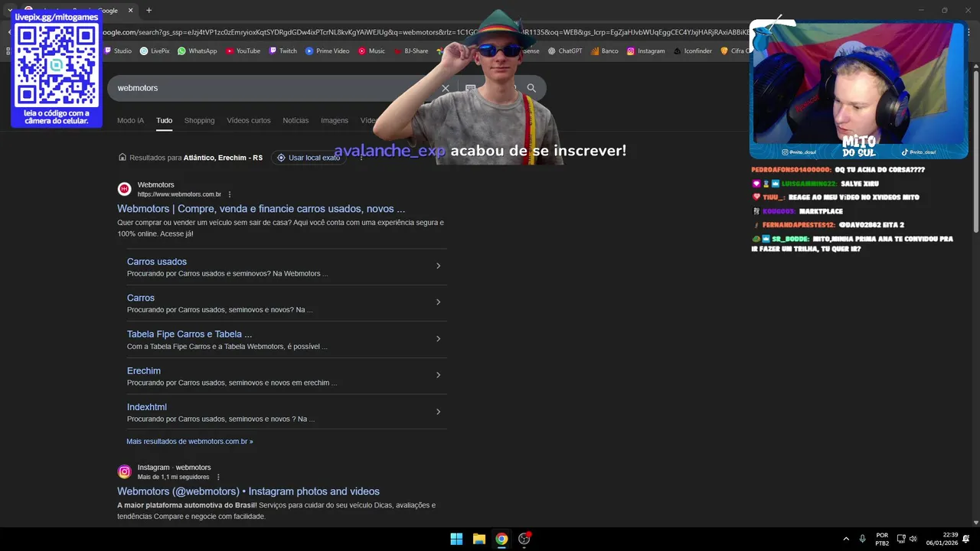
Task: Open the volume and network tray icons
Action: (906, 539)
